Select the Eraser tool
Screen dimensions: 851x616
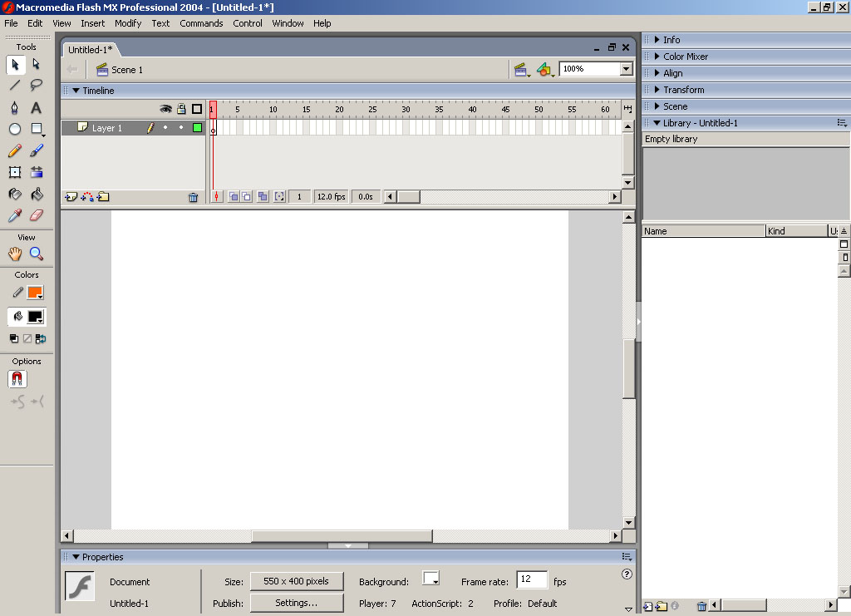click(x=36, y=215)
